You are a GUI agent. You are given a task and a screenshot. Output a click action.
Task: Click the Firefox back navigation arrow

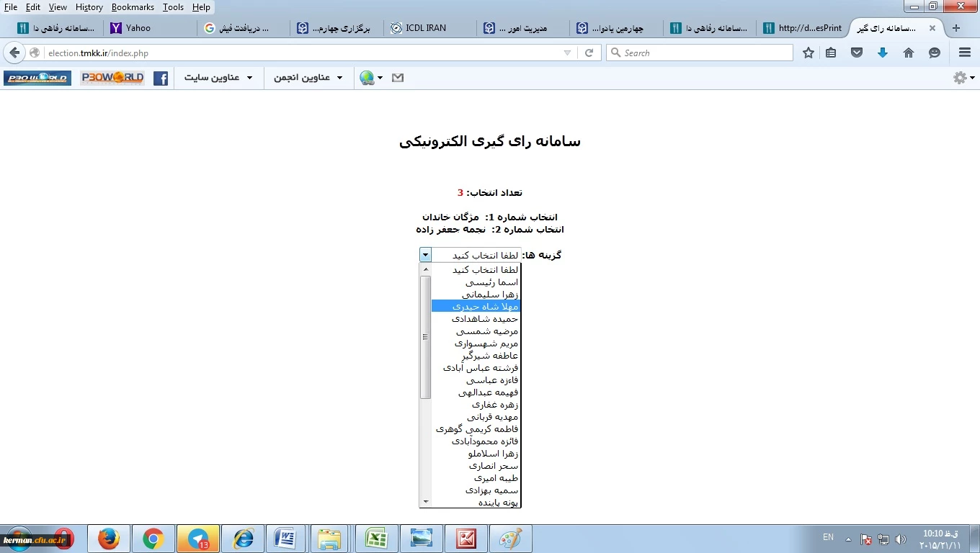point(14,53)
